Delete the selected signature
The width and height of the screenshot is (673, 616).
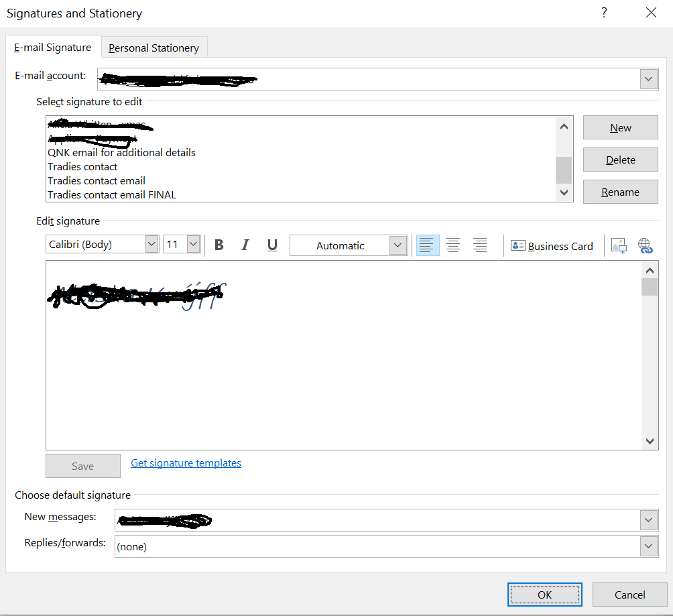tap(620, 160)
